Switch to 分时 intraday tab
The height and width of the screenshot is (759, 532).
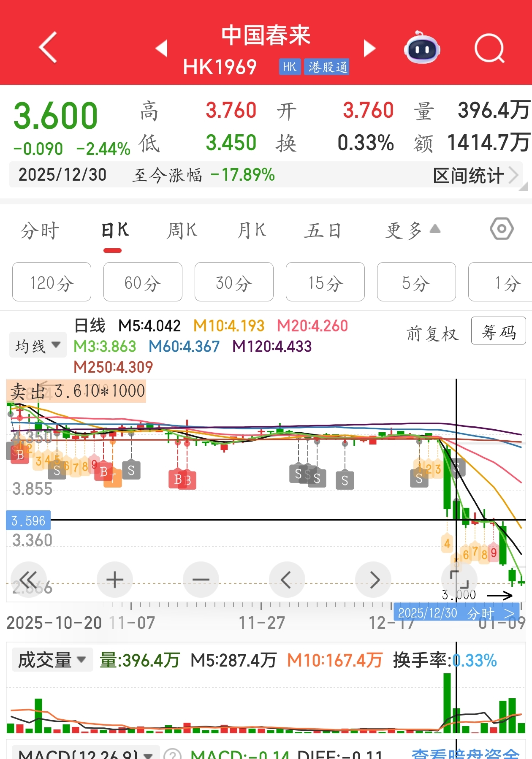pos(40,230)
